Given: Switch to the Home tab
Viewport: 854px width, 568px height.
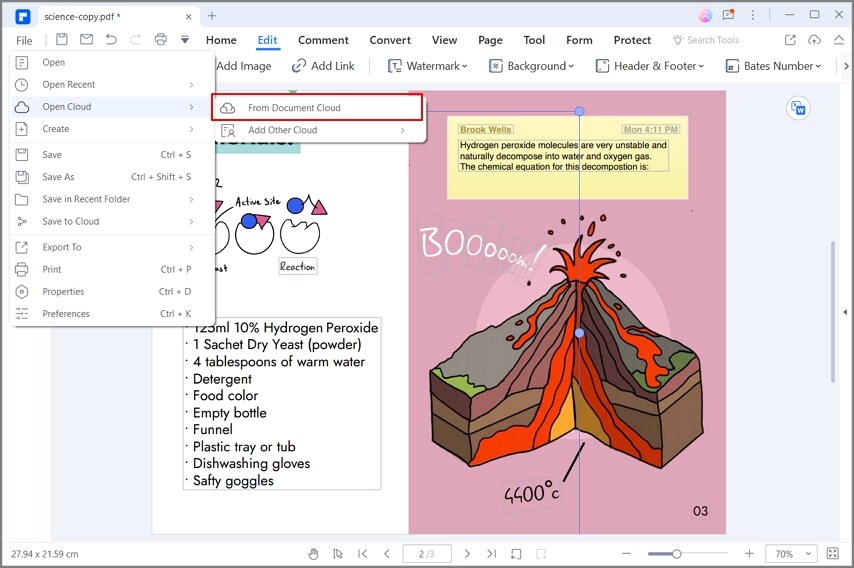Looking at the screenshot, I should pos(221,40).
